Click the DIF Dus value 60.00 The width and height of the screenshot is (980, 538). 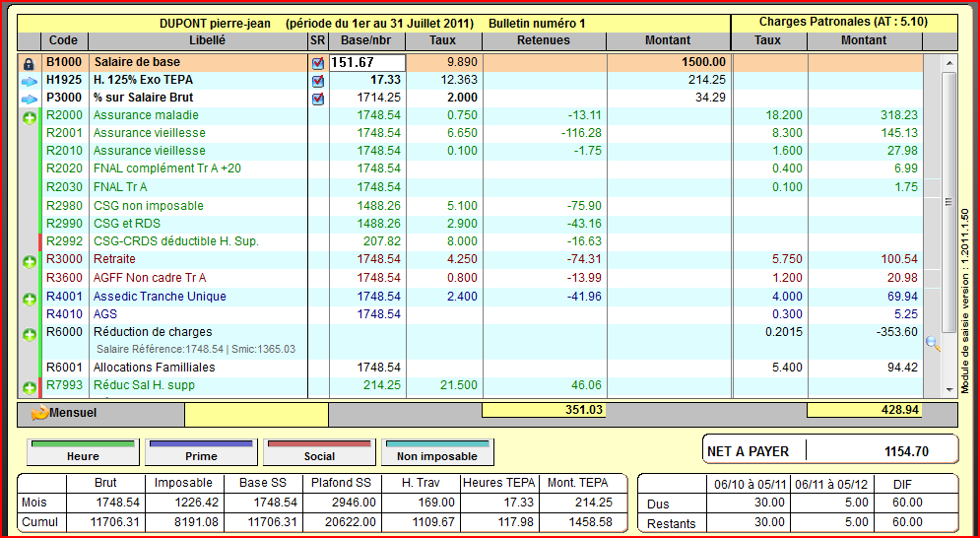[907, 503]
